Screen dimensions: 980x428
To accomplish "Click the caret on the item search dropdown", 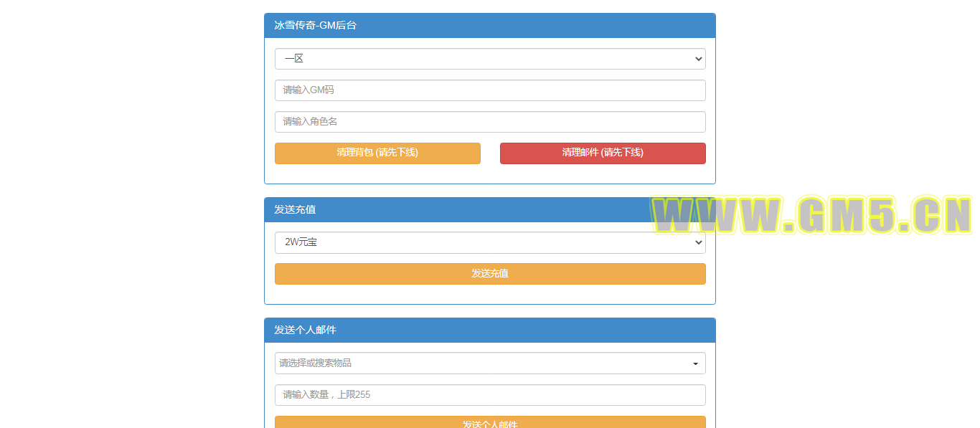I will pos(695,364).
